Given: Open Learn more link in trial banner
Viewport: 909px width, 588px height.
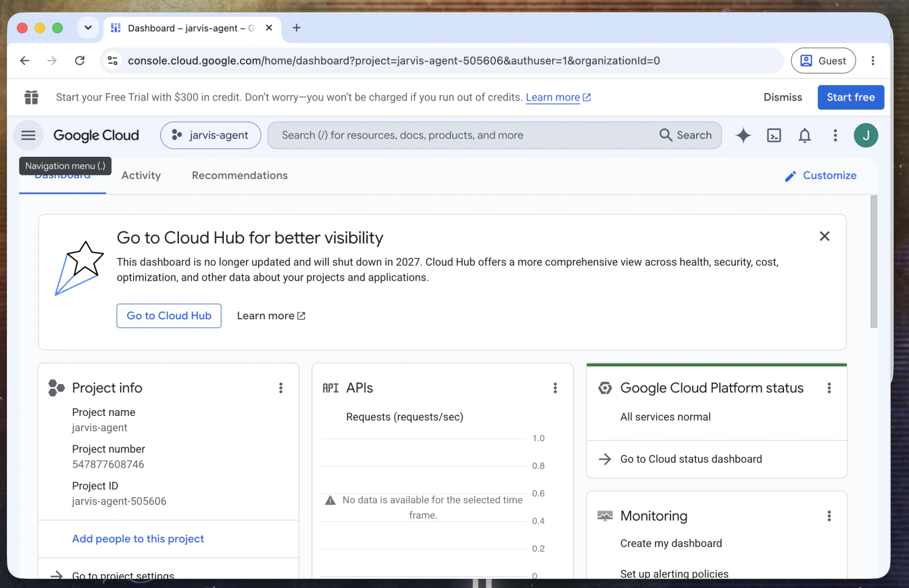Looking at the screenshot, I should pos(558,97).
